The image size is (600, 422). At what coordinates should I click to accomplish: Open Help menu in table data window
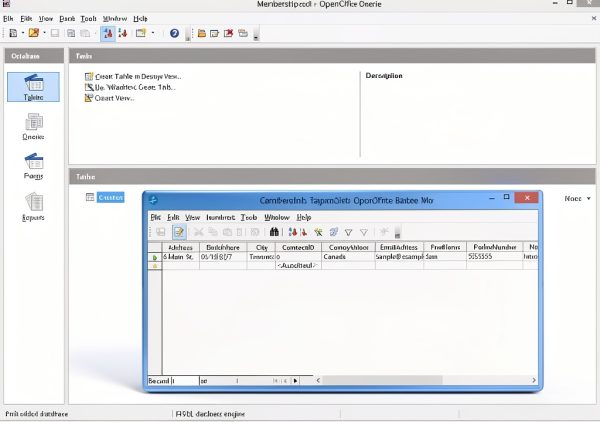pos(304,217)
